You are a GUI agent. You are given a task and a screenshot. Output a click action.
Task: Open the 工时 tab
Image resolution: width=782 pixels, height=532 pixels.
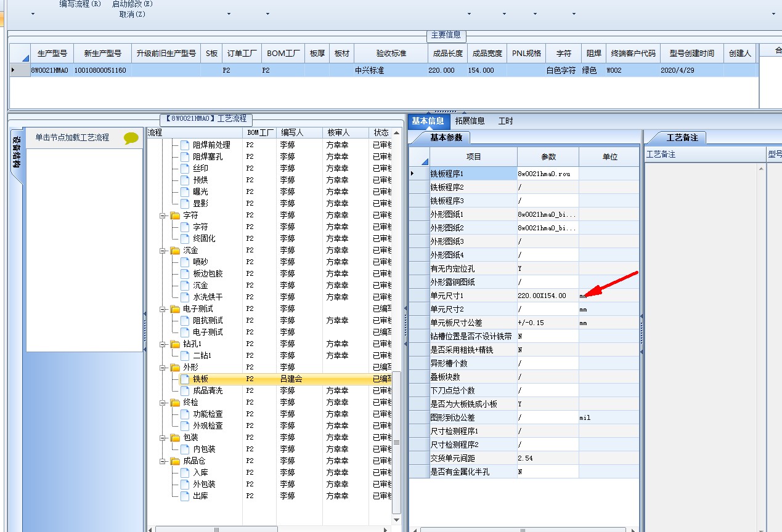coord(506,121)
